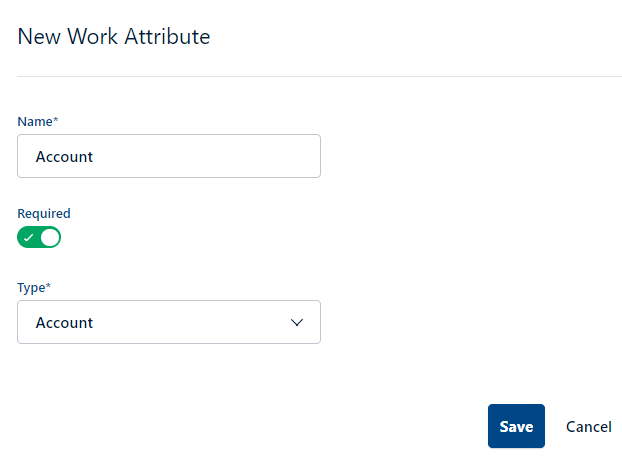622x471 pixels.
Task: Dismiss the dialog using Cancel link
Action: pyautogui.click(x=588, y=427)
